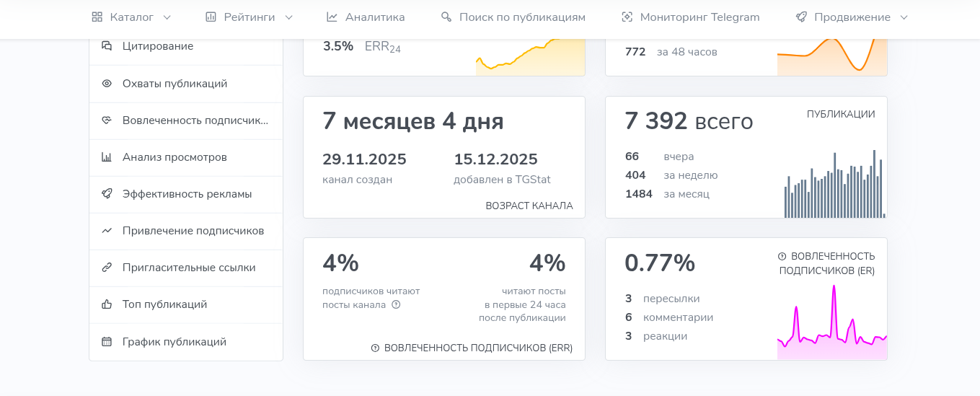Image resolution: width=980 pixels, height=396 pixels.
Task: Click the bar chart icon for Анализ просмотров
Action: [107, 157]
